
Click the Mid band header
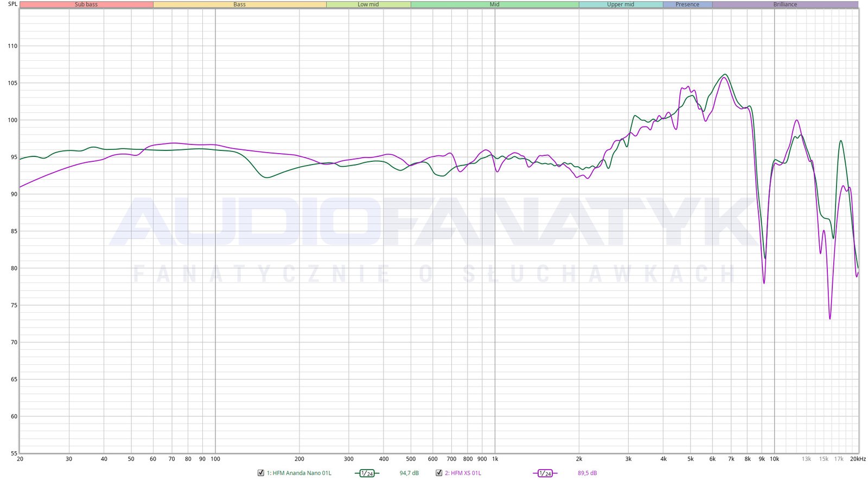point(495,4)
